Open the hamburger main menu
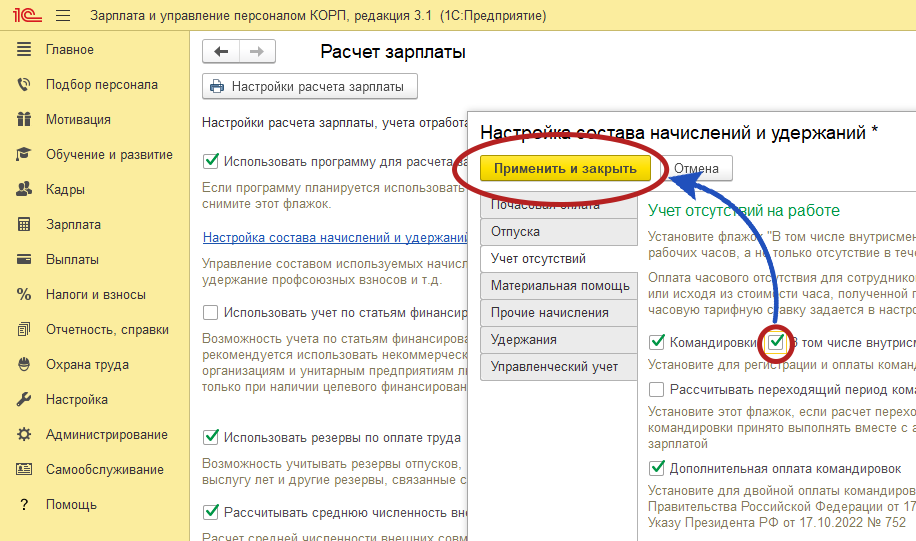The width and height of the screenshot is (916, 541). click(63, 16)
